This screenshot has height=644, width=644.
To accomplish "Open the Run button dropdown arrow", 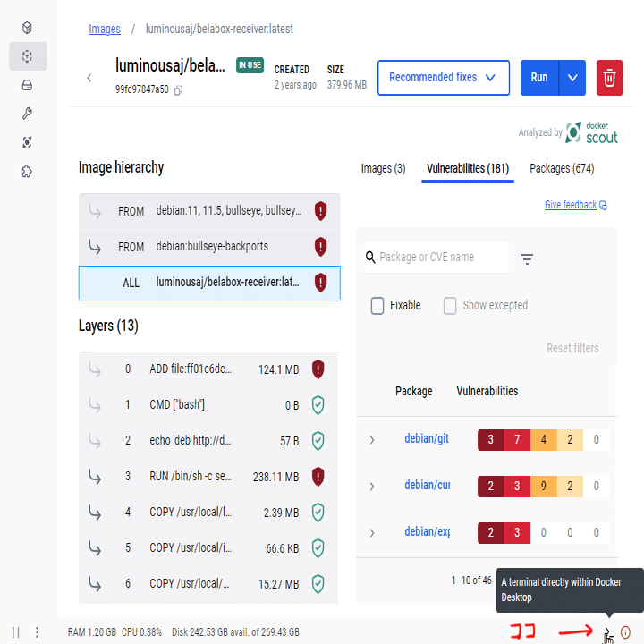I will pos(572,78).
